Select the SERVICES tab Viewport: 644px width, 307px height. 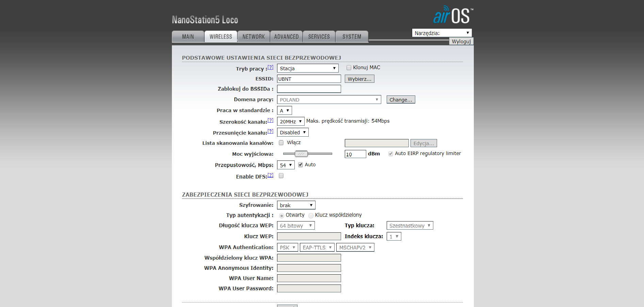(319, 36)
